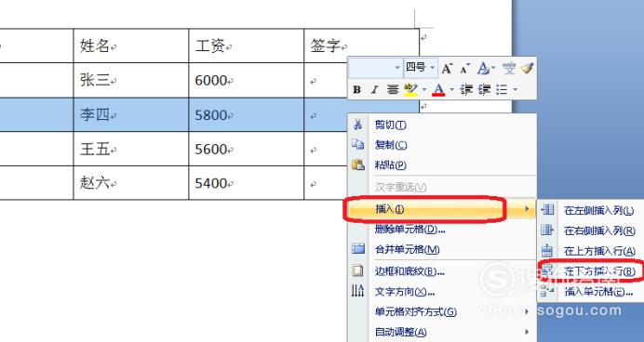644x342 pixels.
Task: Toggle Center alignment on mini toolbar
Action: (x=393, y=89)
